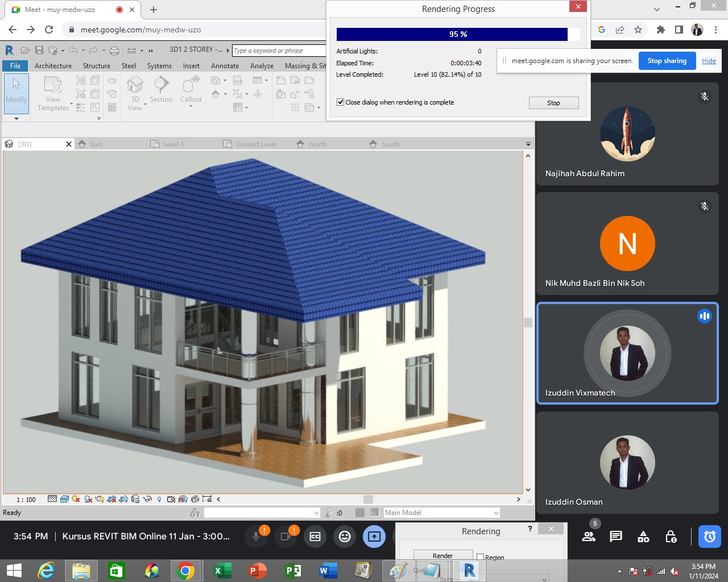The height and width of the screenshot is (582, 728).
Task: Open PowerPoint from the taskbar
Action: pyautogui.click(x=258, y=570)
